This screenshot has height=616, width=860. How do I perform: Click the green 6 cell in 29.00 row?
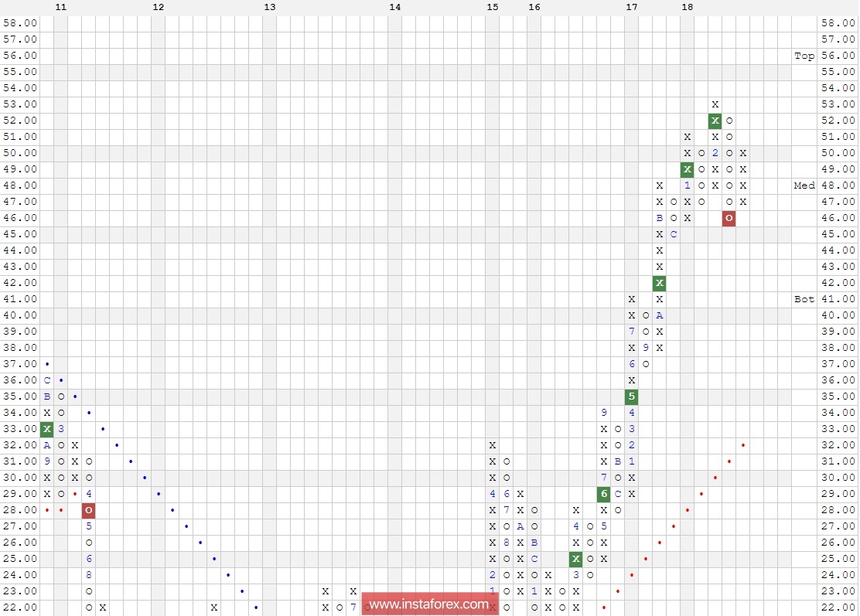(x=603, y=495)
